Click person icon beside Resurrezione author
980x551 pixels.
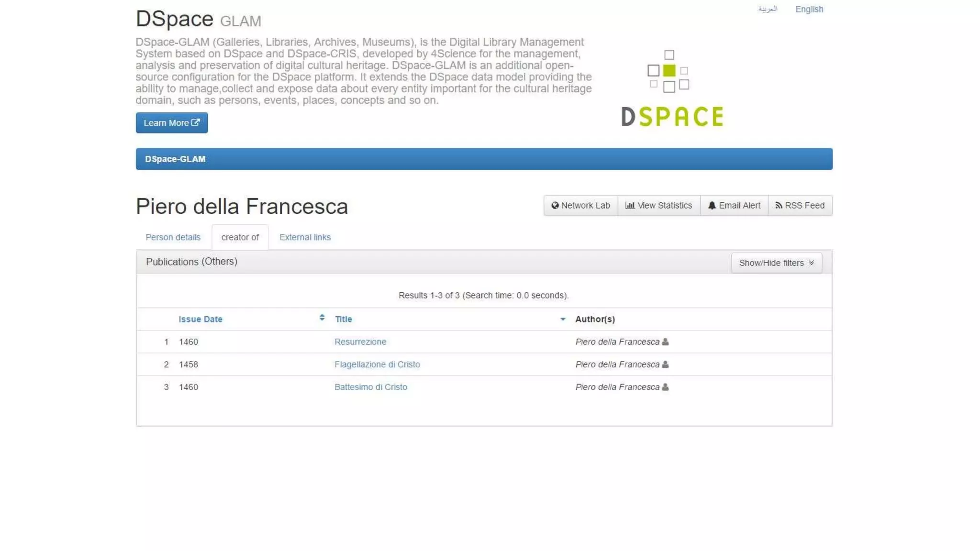(x=665, y=342)
